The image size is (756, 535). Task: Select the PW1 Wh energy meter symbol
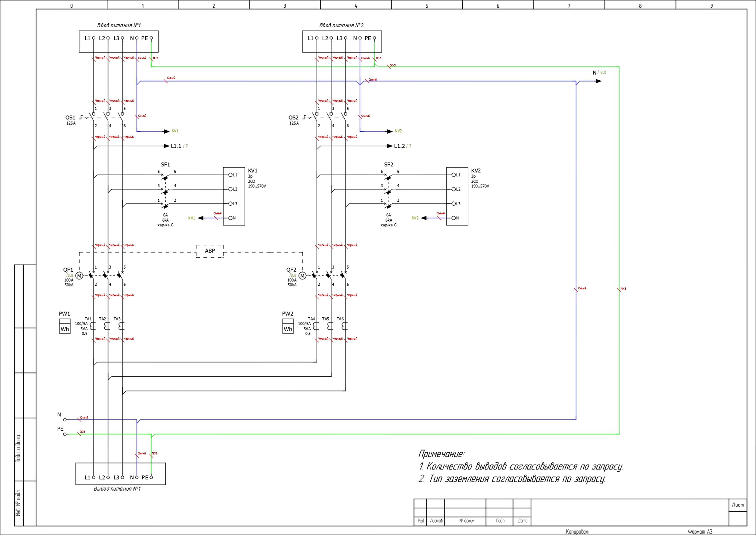click(65, 326)
